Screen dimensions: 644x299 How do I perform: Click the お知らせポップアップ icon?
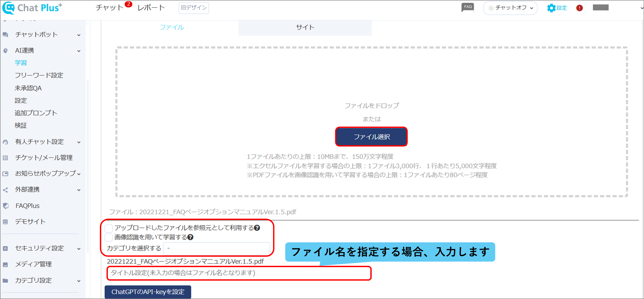click(5, 174)
